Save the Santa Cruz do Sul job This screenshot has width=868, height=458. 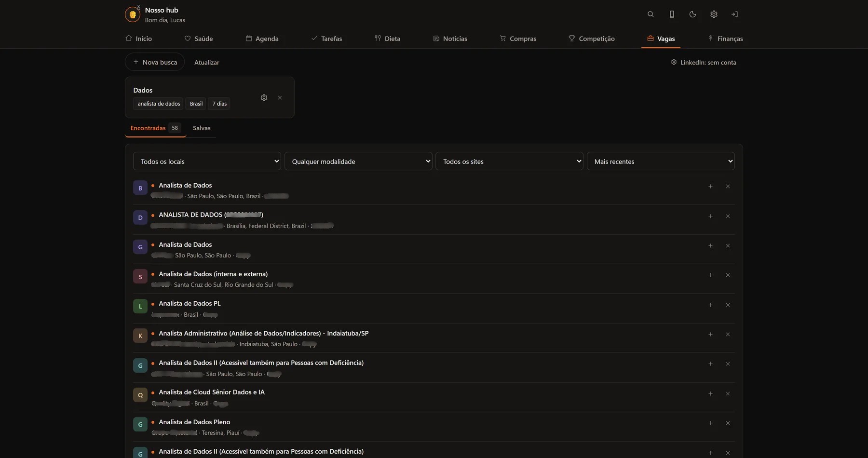point(710,275)
